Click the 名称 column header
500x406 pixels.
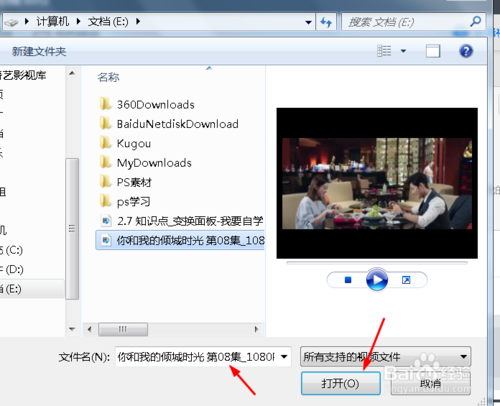[108, 77]
